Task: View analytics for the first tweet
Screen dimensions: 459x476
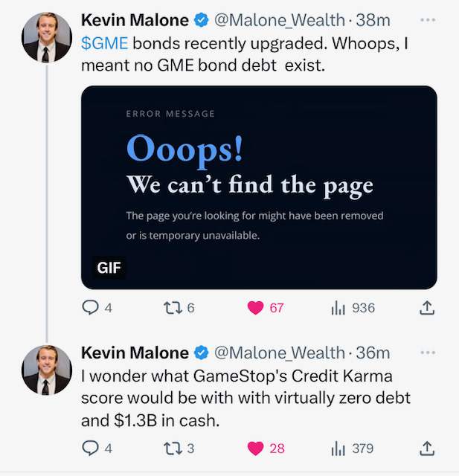Action: (338, 307)
